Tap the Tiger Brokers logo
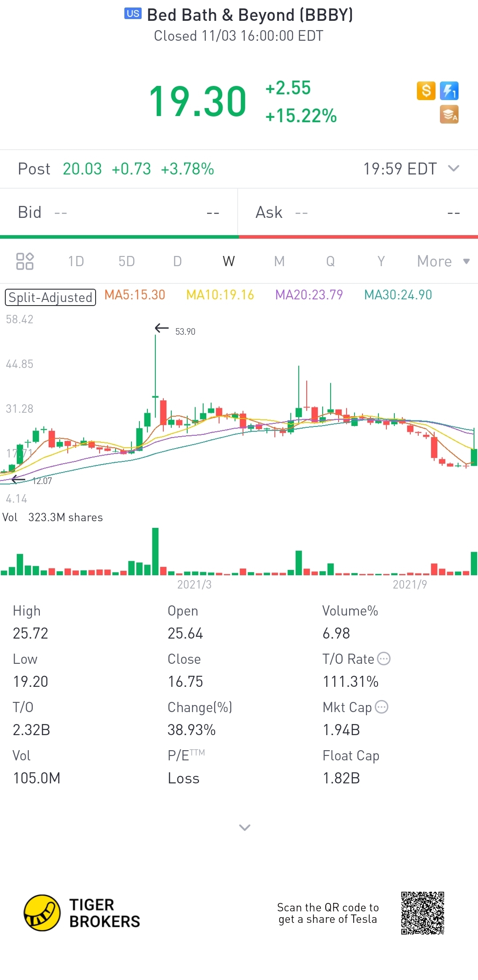This screenshot has width=478, height=980. (x=82, y=913)
